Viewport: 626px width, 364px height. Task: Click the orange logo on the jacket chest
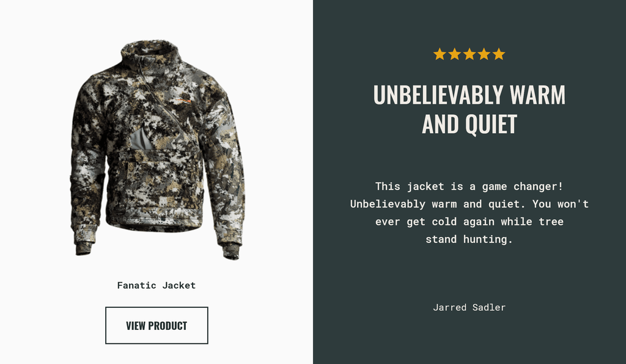point(183,101)
